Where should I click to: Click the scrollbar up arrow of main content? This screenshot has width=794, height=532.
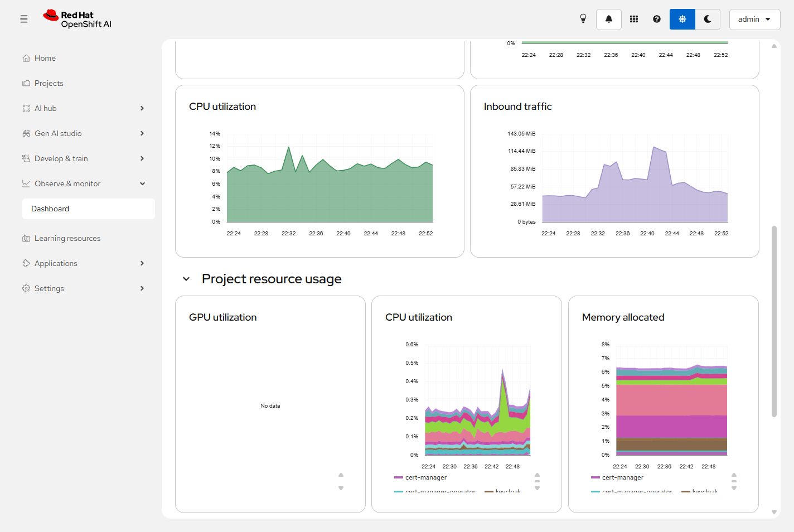[774, 46]
